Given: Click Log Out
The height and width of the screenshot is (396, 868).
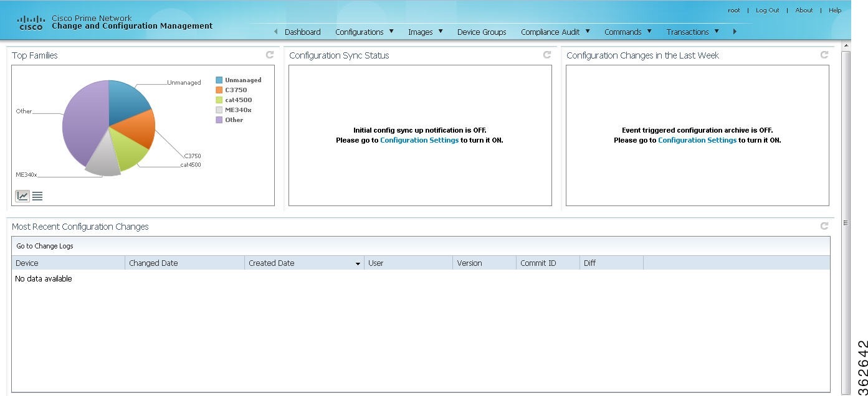Looking at the screenshot, I should (768, 10).
